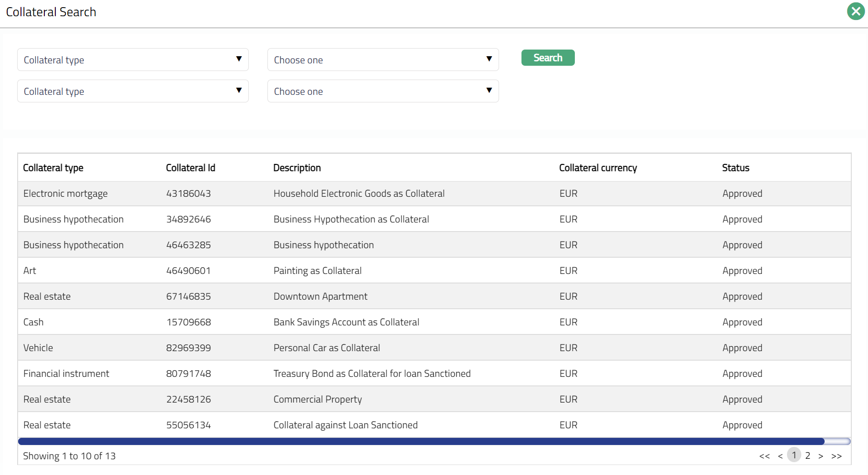Open the first Collateral type dropdown
This screenshot has height=475, width=868.
click(x=133, y=60)
